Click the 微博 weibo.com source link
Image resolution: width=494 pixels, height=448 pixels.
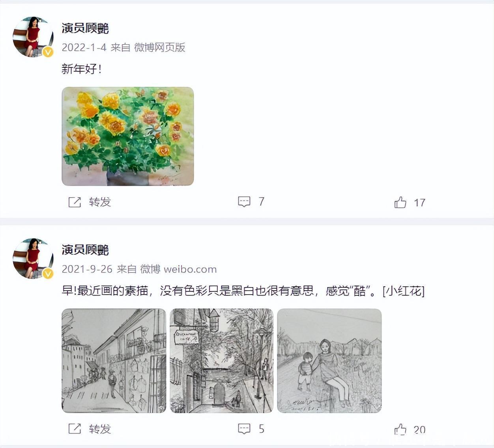pyautogui.click(x=178, y=269)
